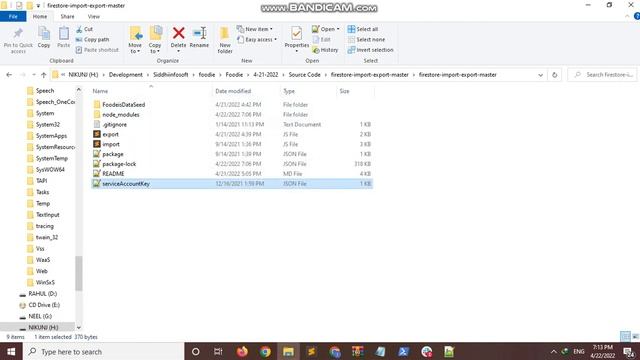Switch to details view layout button
This screenshot has width=640, height=360.
click(625, 336)
